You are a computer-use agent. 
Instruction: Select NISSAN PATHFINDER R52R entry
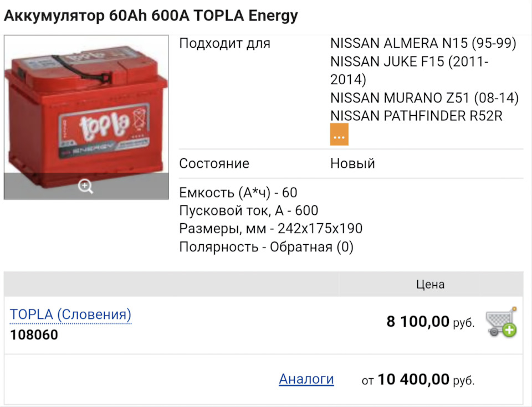[x=416, y=116]
